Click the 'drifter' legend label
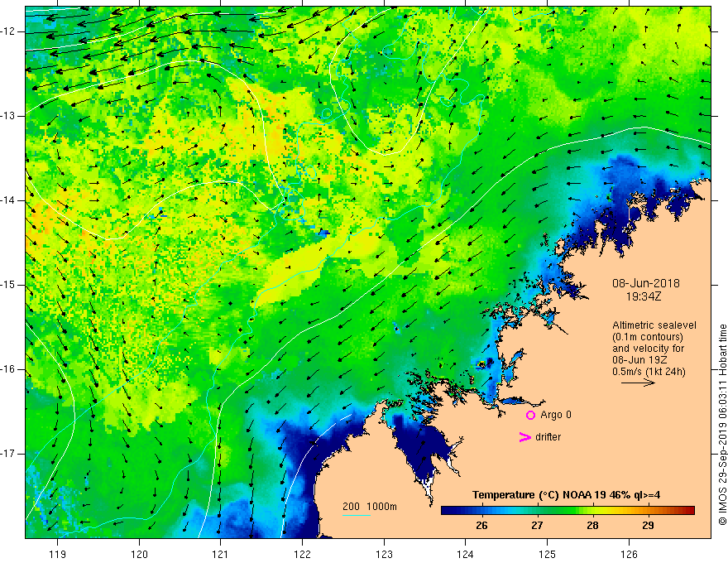728x563 pixels. 548,437
